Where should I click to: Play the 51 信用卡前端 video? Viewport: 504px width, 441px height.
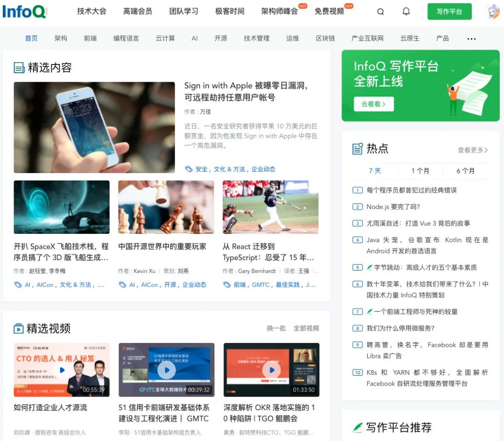[x=167, y=370]
